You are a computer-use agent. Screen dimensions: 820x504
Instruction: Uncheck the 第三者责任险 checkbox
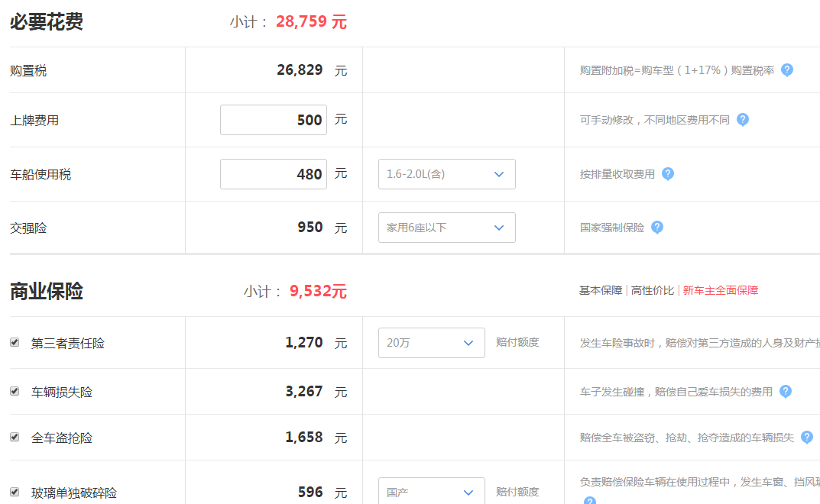[x=15, y=342]
